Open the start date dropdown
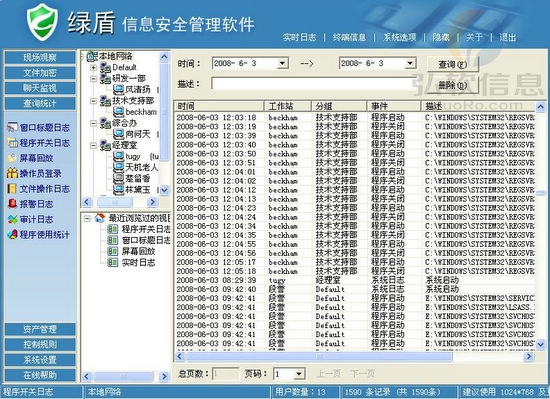This screenshot has height=399, width=550. point(282,63)
